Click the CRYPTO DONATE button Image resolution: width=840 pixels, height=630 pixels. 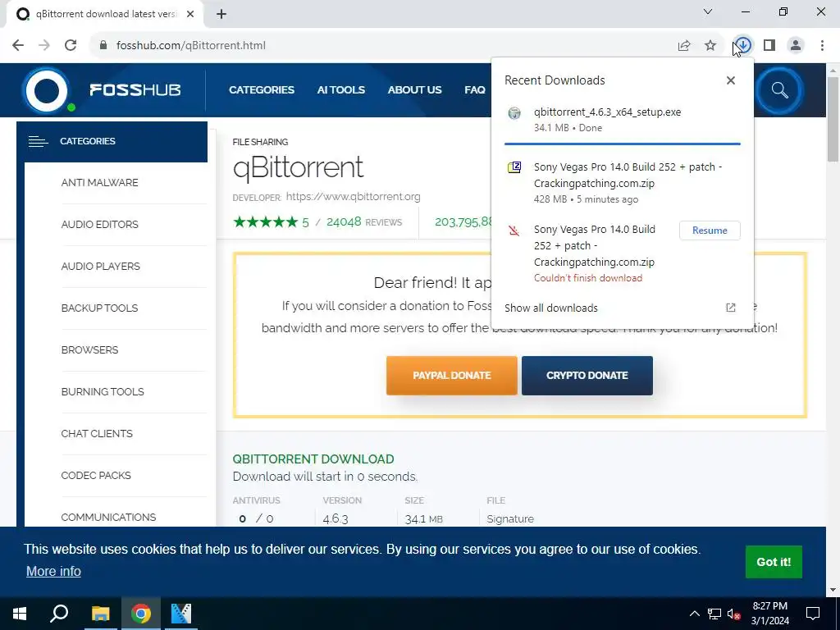tap(587, 376)
